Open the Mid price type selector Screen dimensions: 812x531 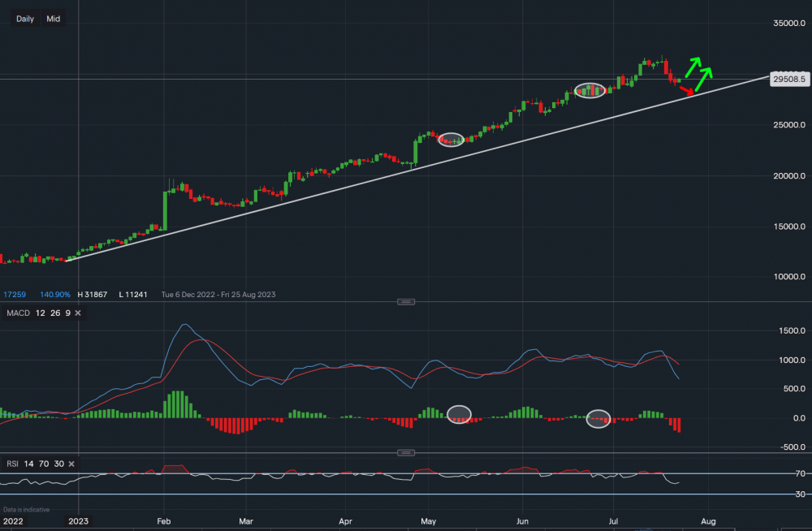click(x=53, y=19)
